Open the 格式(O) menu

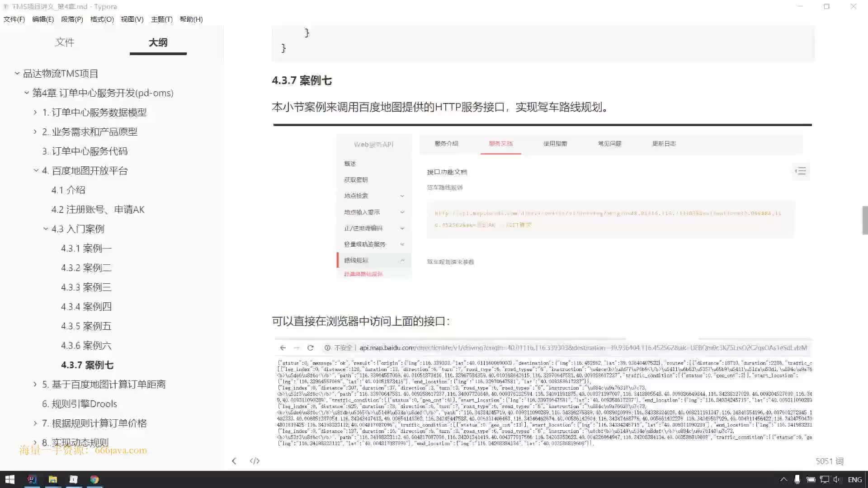click(102, 19)
